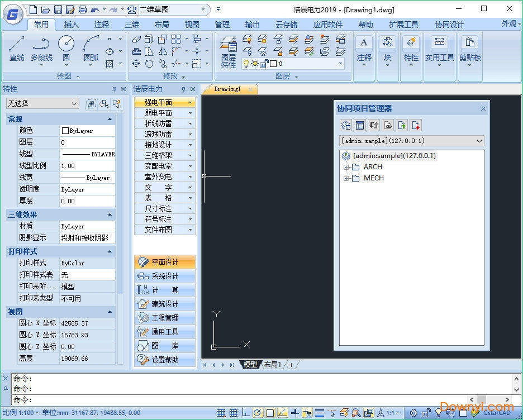Switch to the 布局1 layout tab
This screenshot has width=523, height=420.
click(x=273, y=365)
